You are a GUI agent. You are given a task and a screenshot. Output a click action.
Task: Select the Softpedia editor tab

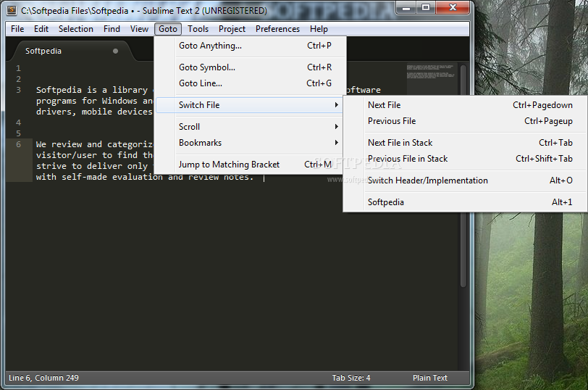click(x=71, y=51)
